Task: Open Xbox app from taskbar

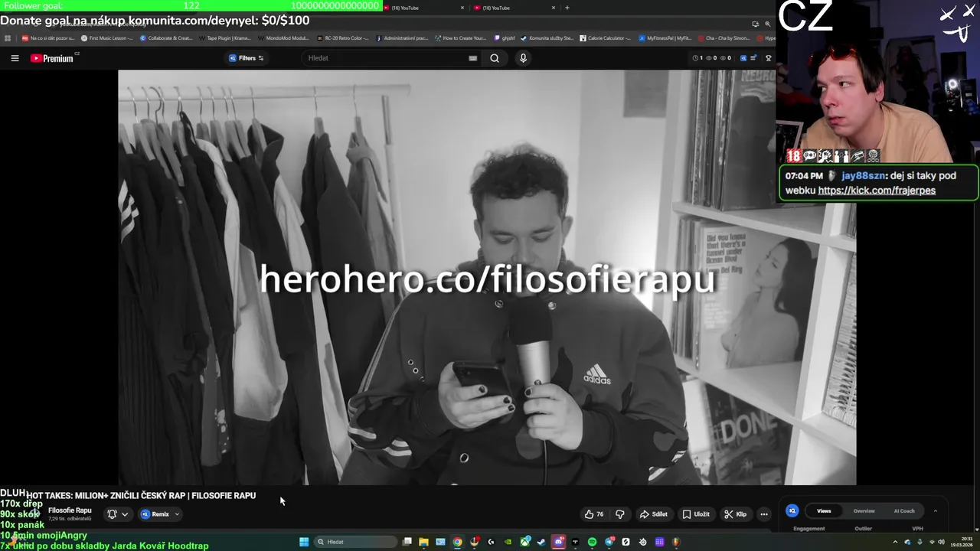Action: [524, 542]
